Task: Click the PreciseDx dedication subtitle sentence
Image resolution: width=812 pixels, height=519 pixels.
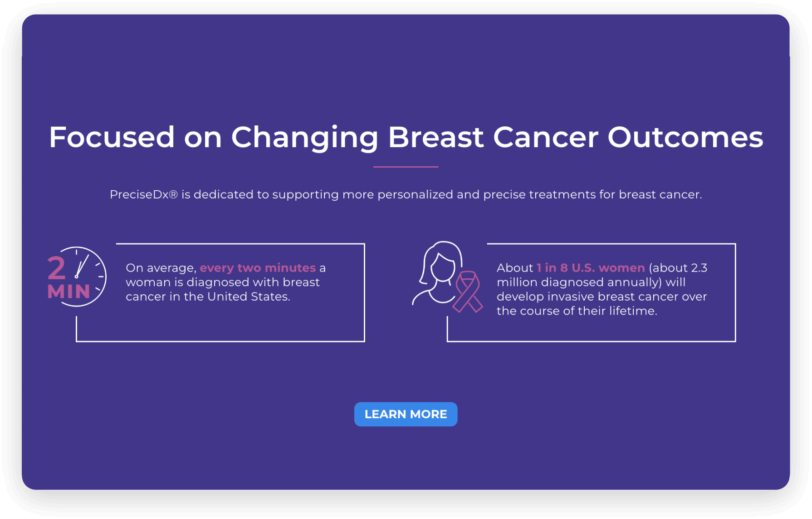Action: (x=406, y=194)
